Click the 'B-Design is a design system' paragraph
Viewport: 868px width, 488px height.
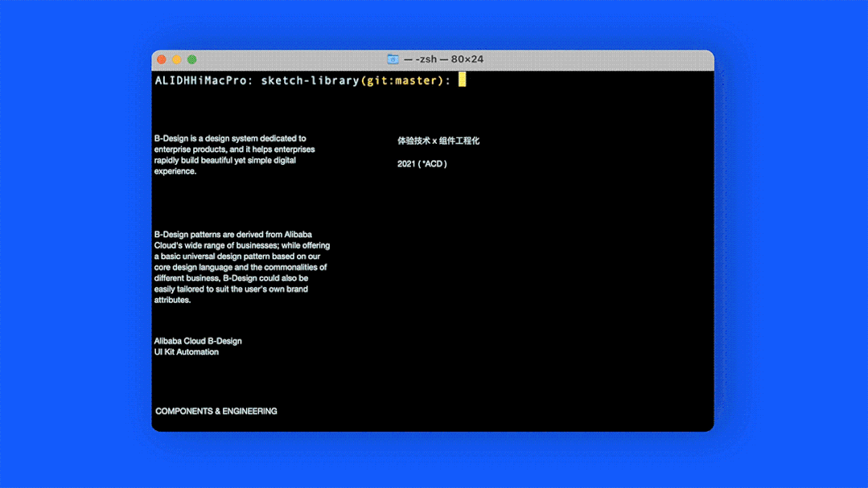click(x=235, y=155)
